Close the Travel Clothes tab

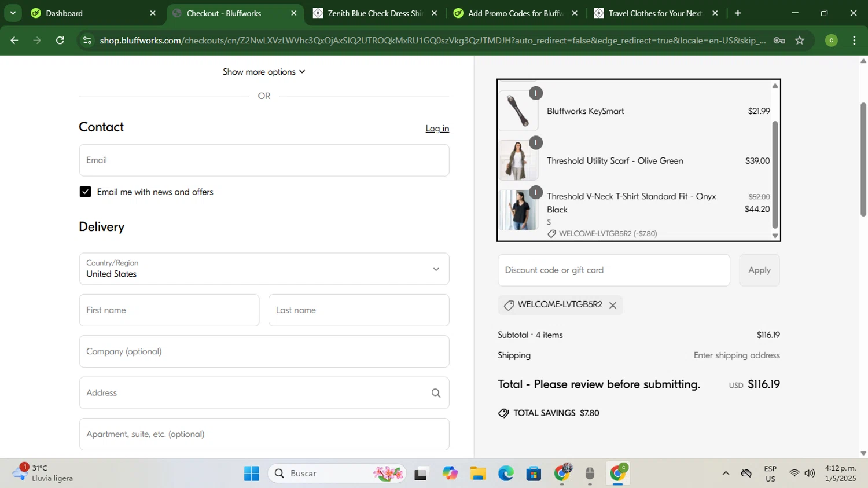(x=715, y=13)
